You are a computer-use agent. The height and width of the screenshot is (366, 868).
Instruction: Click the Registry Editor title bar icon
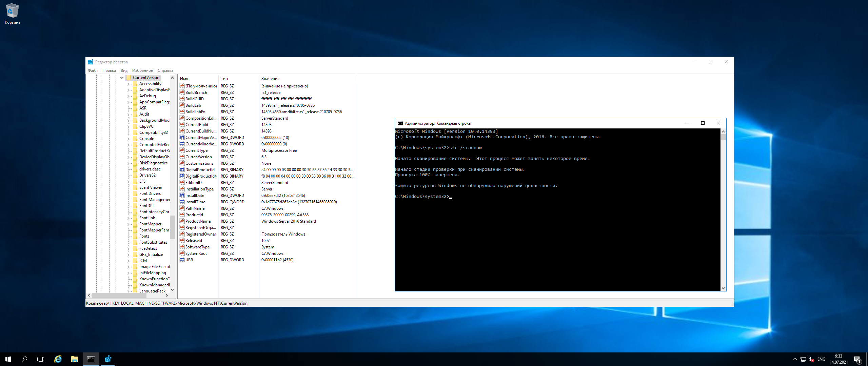pyautogui.click(x=91, y=62)
